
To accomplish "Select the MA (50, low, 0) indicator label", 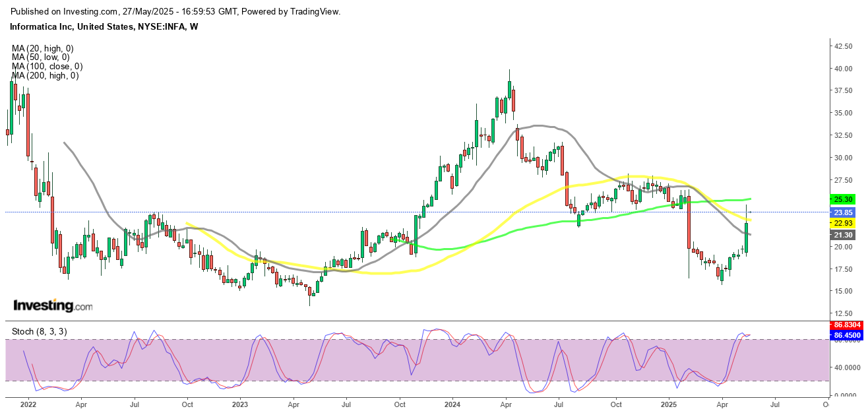I will click(x=41, y=57).
